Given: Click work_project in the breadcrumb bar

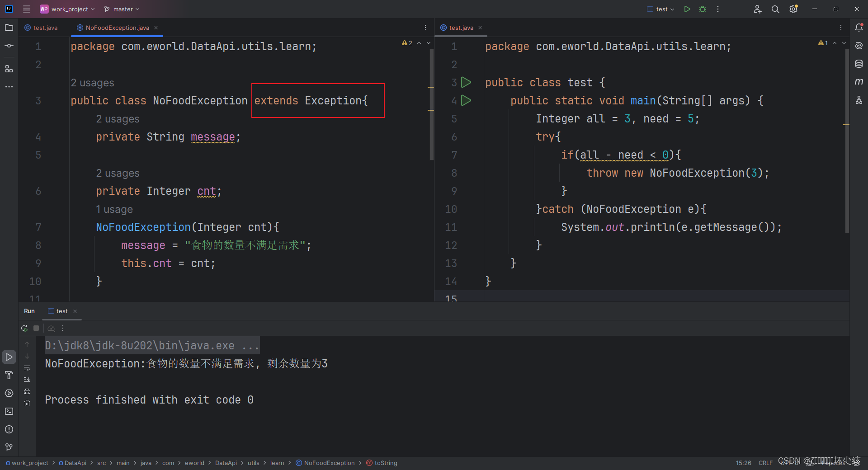Looking at the screenshot, I should pyautogui.click(x=27, y=463).
